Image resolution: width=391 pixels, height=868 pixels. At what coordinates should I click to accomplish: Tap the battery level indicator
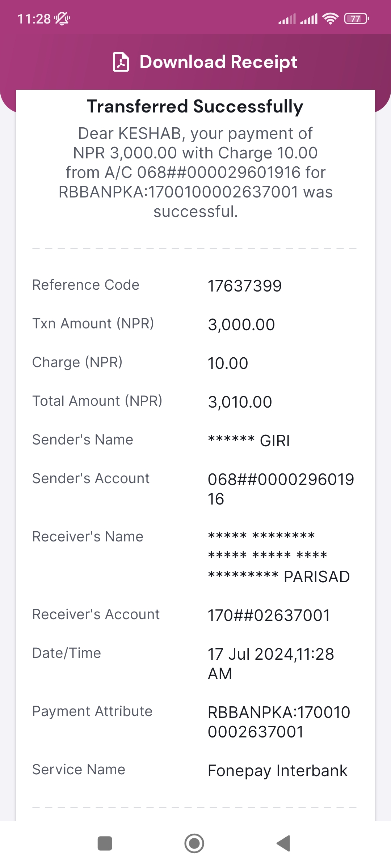pyautogui.click(x=357, y=18)
